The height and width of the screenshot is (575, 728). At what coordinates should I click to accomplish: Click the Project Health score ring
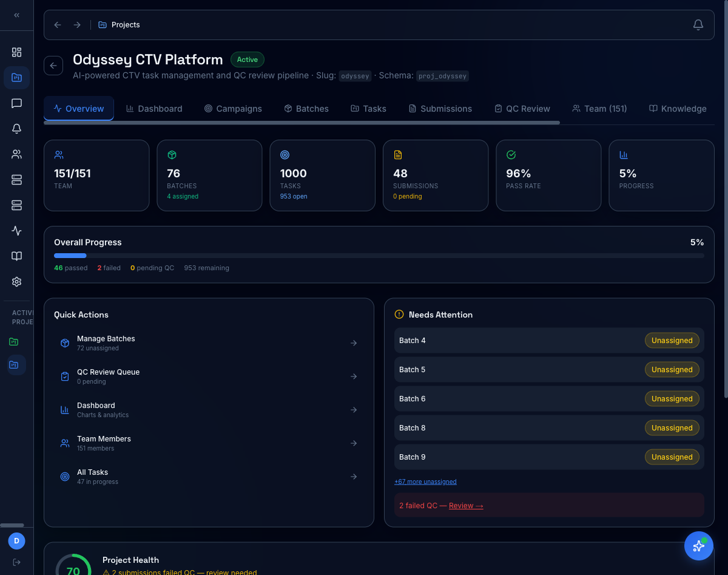coord(73,565)
